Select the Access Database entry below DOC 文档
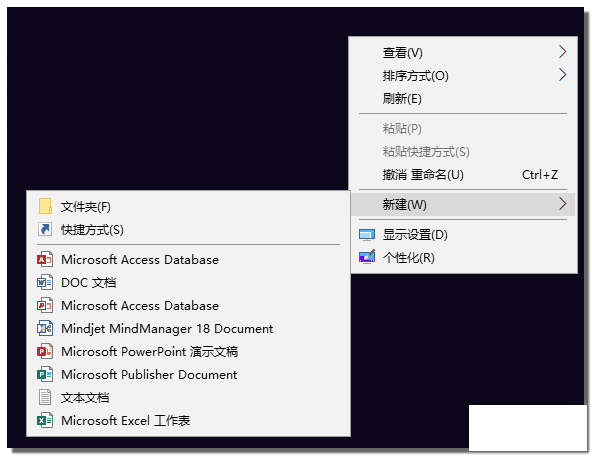Viewport: 592px width, 456px height. [188, 305]
